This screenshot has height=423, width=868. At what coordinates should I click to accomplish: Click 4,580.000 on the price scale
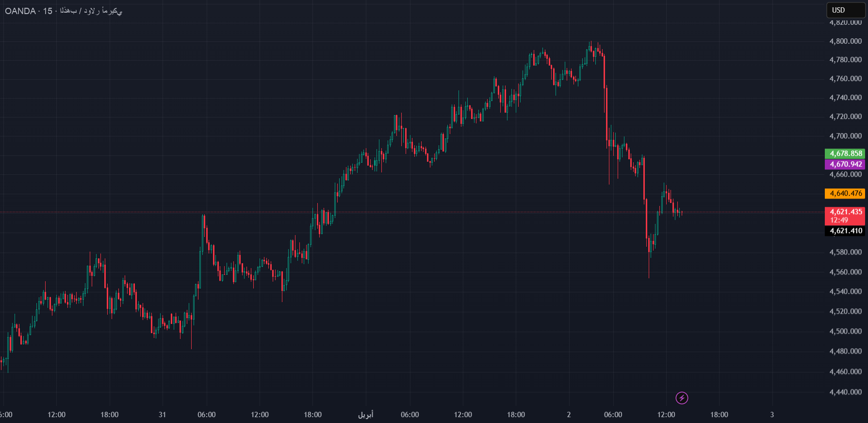pos(845,252)
